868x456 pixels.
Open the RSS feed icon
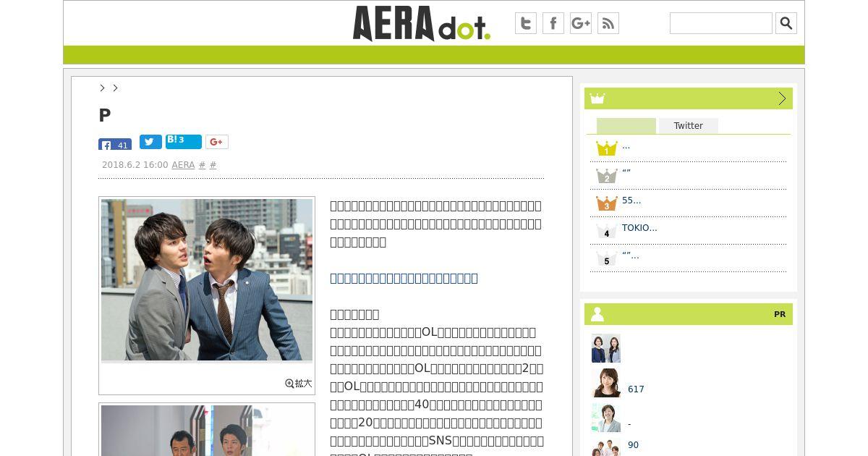click(608, 23)
